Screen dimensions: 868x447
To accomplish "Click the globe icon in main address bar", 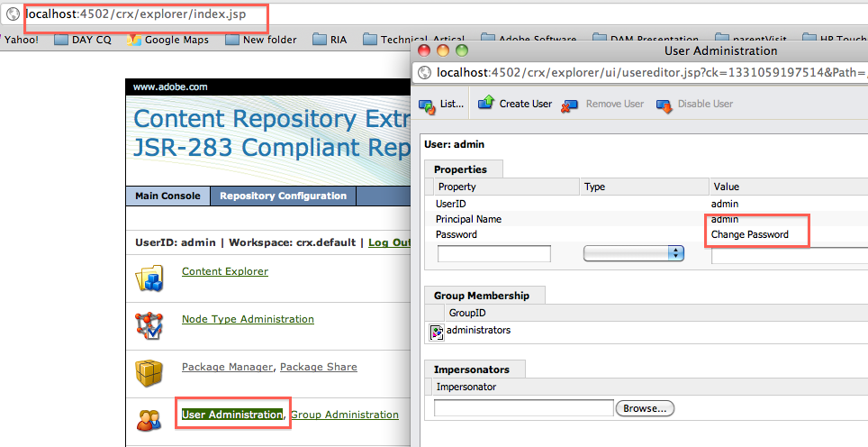I will 13,14.
